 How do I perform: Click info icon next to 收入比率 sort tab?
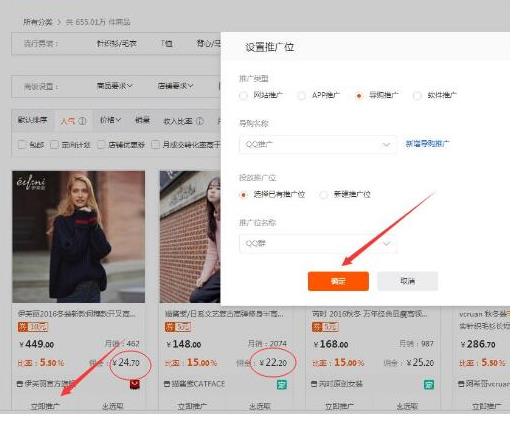(199, 121)
